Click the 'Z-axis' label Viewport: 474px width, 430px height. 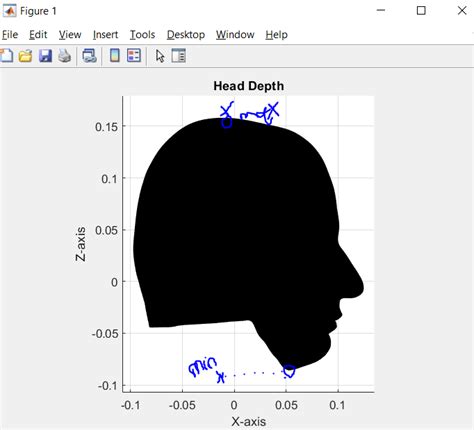pyautogui.click(x=80, y=244)
